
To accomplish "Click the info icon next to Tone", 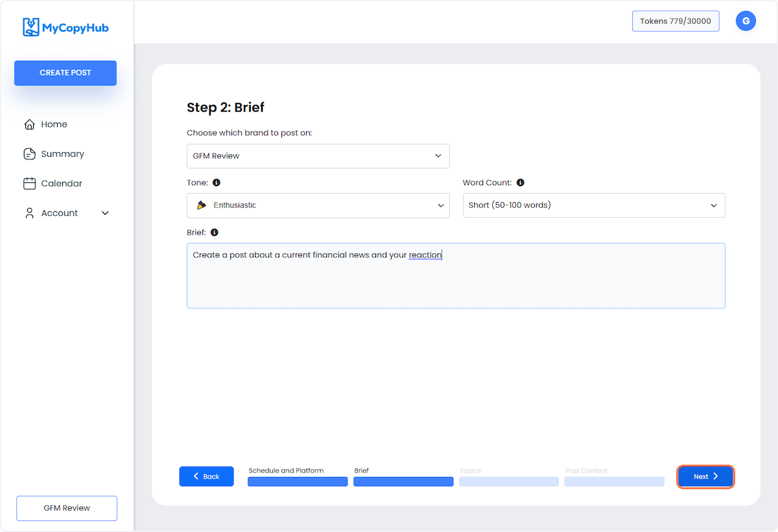I will (217, 183).
